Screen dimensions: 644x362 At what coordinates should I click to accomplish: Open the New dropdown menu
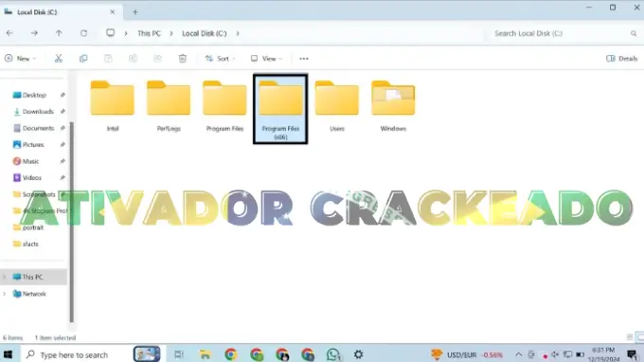click(x=21, y=59)
